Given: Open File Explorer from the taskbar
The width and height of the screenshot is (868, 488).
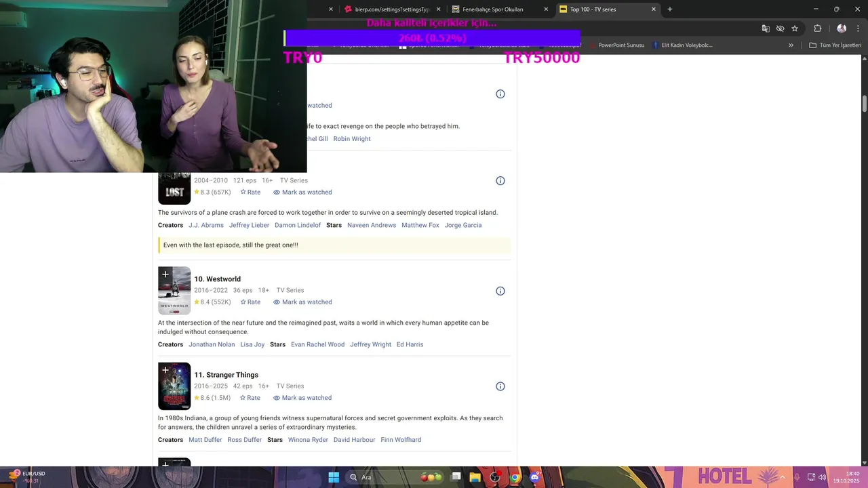Looking at the screenshot, I should [475, 477].
